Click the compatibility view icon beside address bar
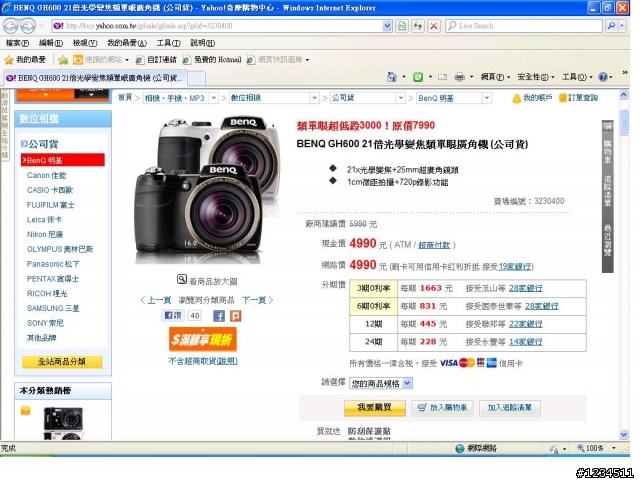 (402, 26)
